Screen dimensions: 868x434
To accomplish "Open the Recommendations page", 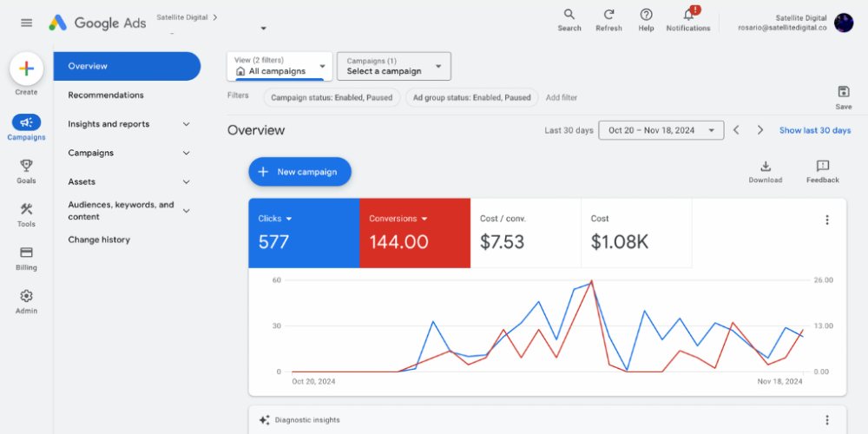I will pyautogui.click(x=106, y=95).
